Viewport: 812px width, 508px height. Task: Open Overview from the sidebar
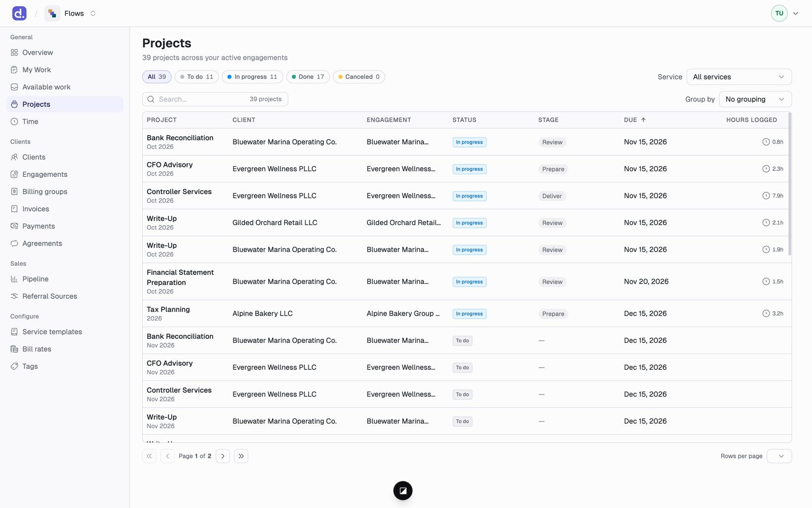[65, 52]
